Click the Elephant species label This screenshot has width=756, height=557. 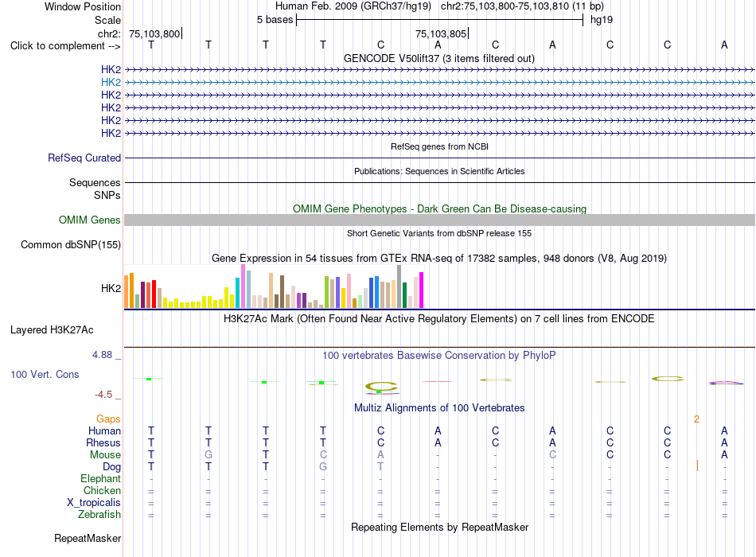point(101,478)
